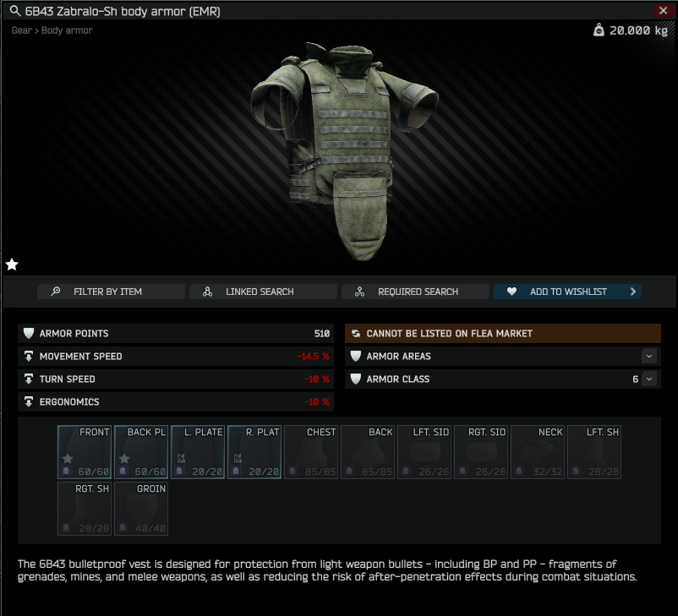Screen dimensions: 678x616
Task: Select the BACK 85/85 armor slot
Action: point(368,452)
